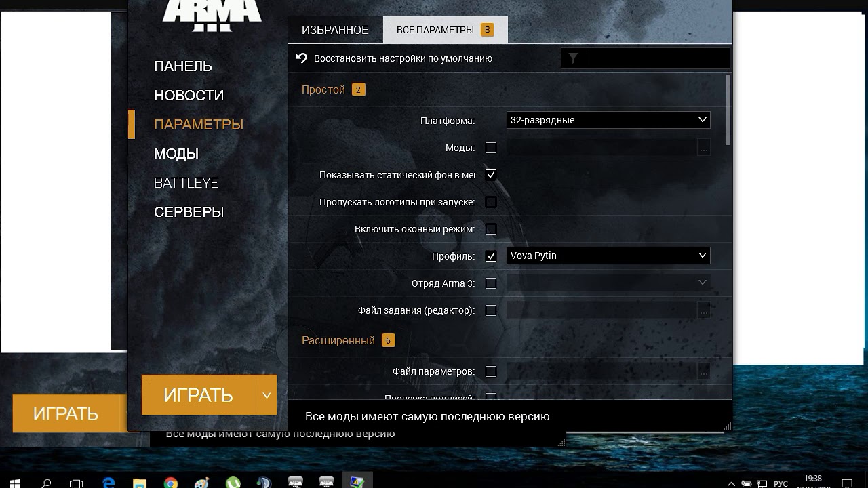Show hidden system tray icons

(731, 483)
